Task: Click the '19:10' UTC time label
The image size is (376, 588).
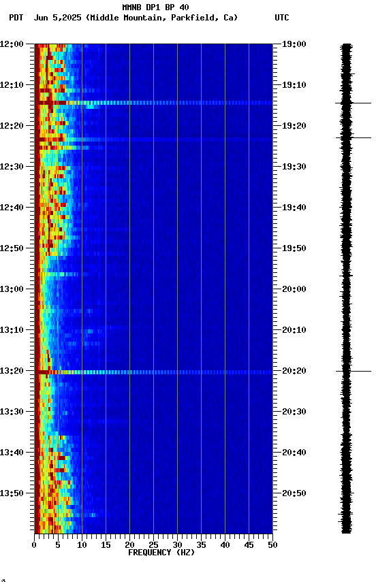Action: (x=294, y=85)
